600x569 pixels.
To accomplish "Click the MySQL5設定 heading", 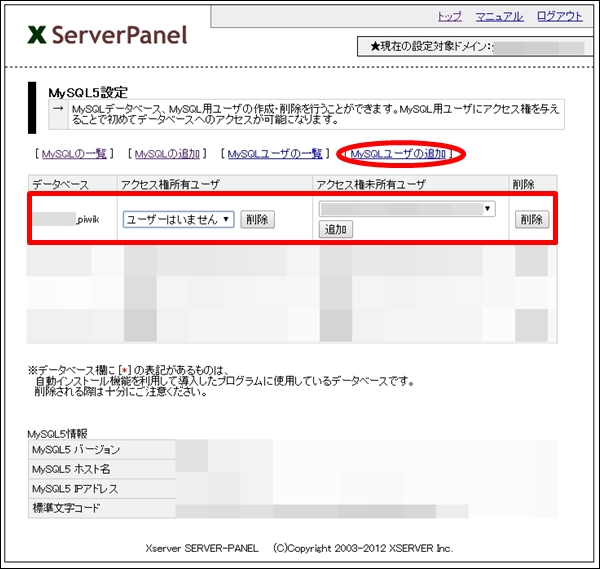I will 88,93.
